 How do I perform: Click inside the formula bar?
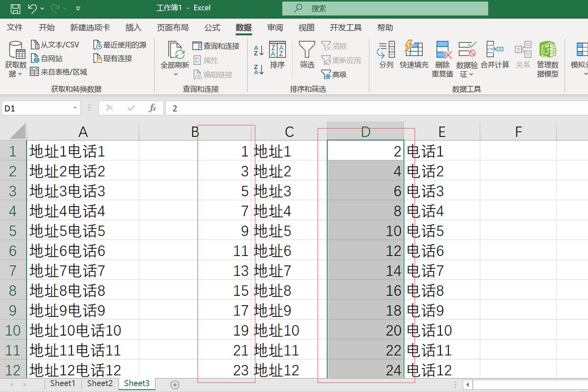[x=245, y=108]
